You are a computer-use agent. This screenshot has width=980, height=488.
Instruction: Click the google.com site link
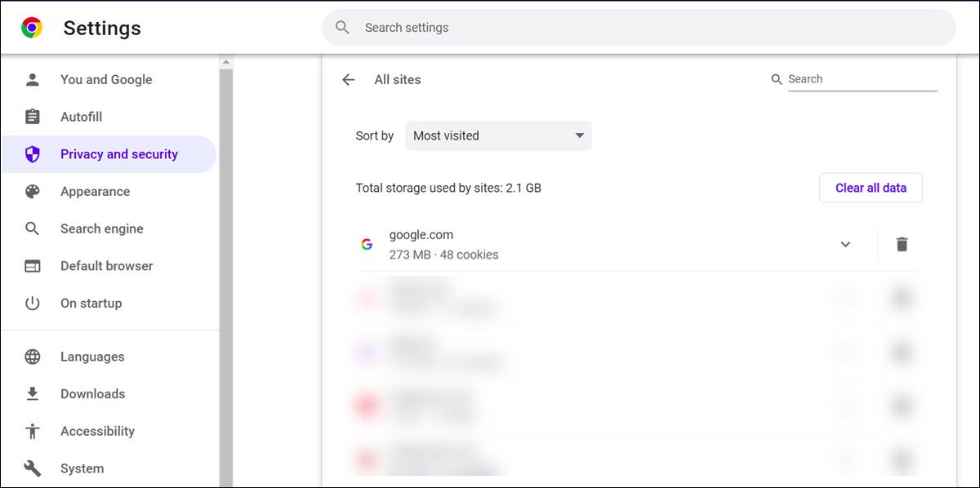[x=421, y=234]
